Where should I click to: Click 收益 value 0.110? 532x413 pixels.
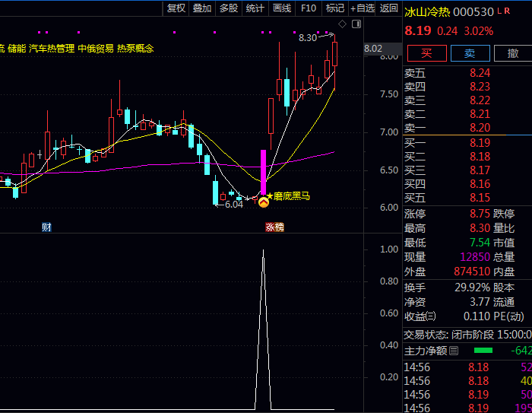coord(477,316)
